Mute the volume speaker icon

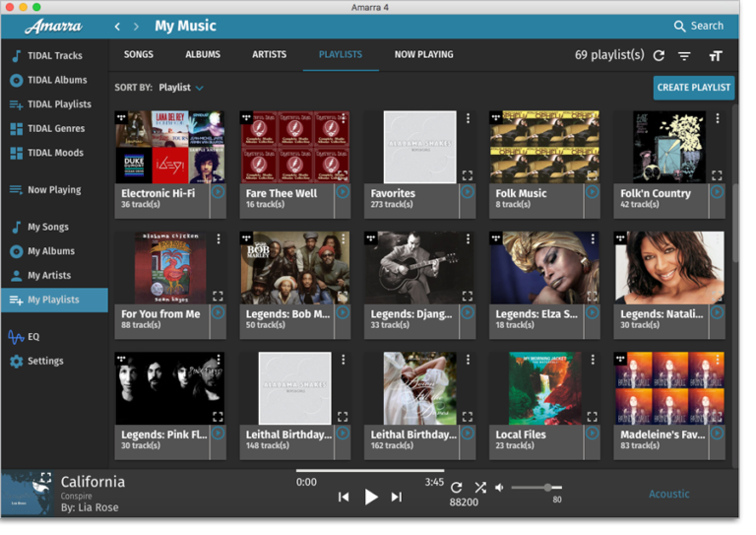click(499, 488)
